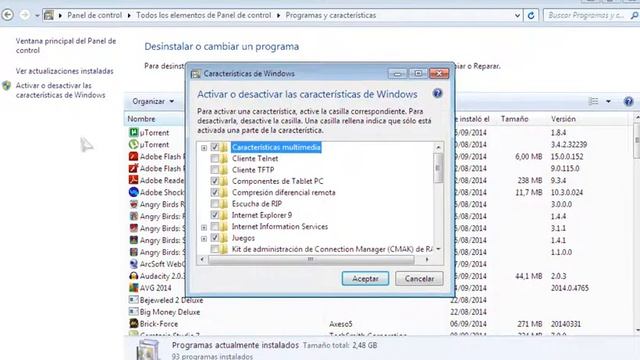Click features list scroll down arrow

[x=438, y=249]
